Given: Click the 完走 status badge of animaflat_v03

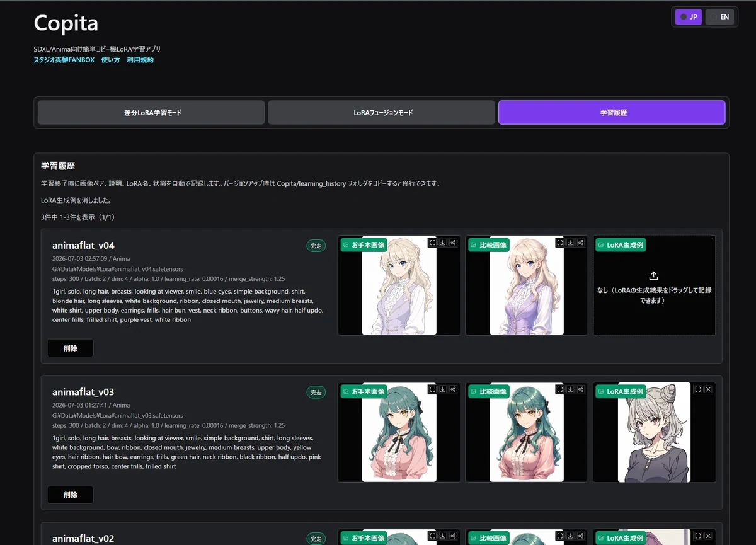Looking at the screenshot, I should 316,393.
